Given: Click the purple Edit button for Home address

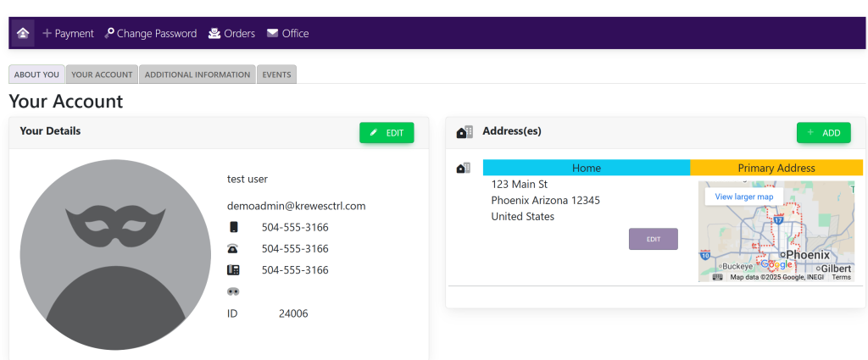Looking at the screenshot, I should [x=653, y=239].
